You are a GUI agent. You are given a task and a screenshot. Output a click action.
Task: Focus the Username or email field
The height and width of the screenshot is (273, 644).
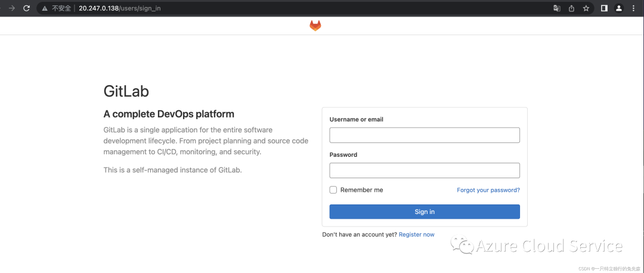click(425, 135)
